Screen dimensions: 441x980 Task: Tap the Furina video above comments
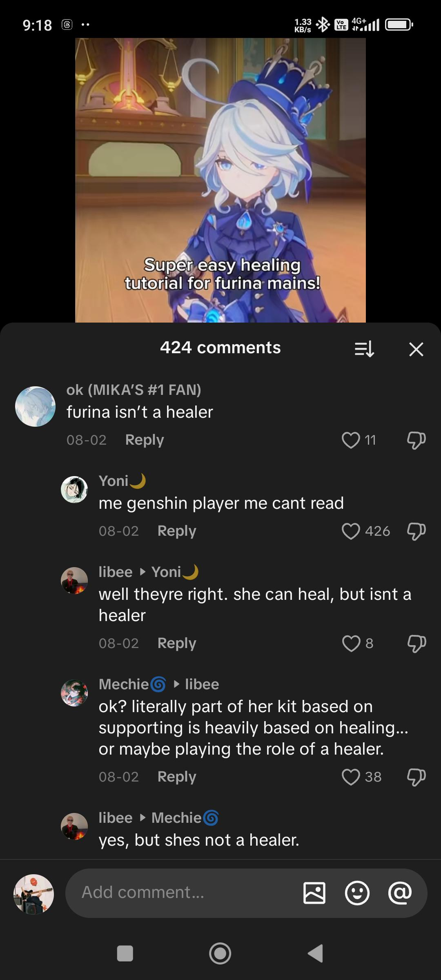tap(220, 180)
